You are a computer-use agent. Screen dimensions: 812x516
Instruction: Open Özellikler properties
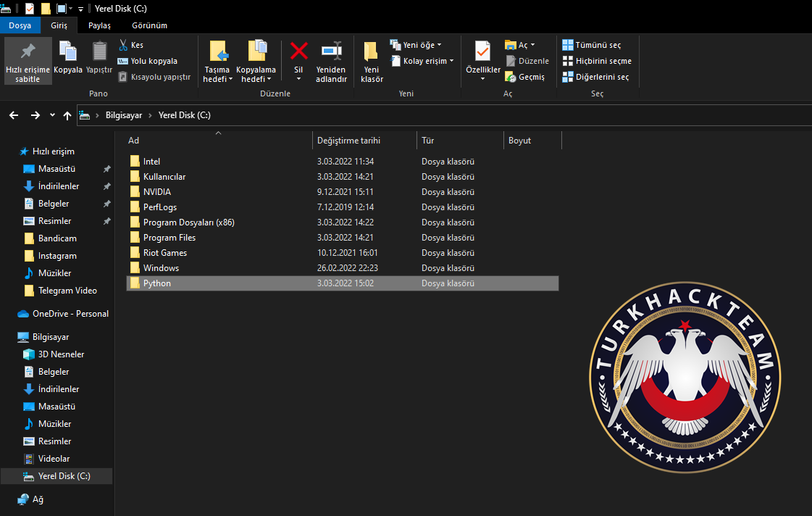tap(482, 57)
